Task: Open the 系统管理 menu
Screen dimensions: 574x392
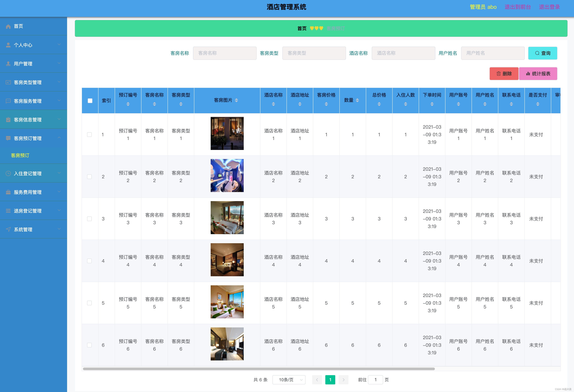Action: pos(34,229)
